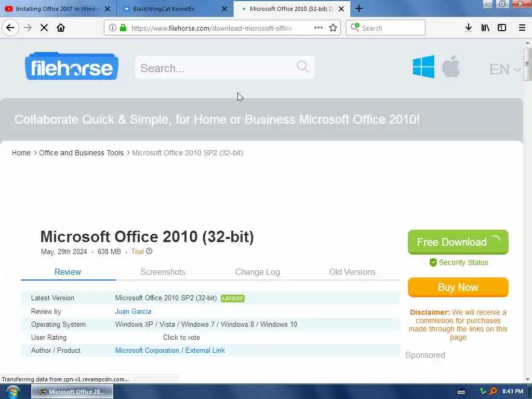Select the Windows platform logo

click(x=423, y=67)
